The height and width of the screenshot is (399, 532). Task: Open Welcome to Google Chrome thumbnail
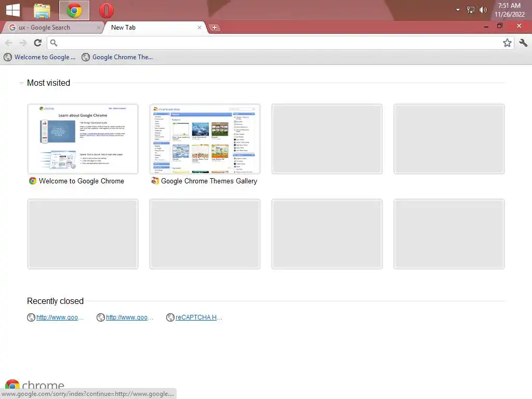83,139
